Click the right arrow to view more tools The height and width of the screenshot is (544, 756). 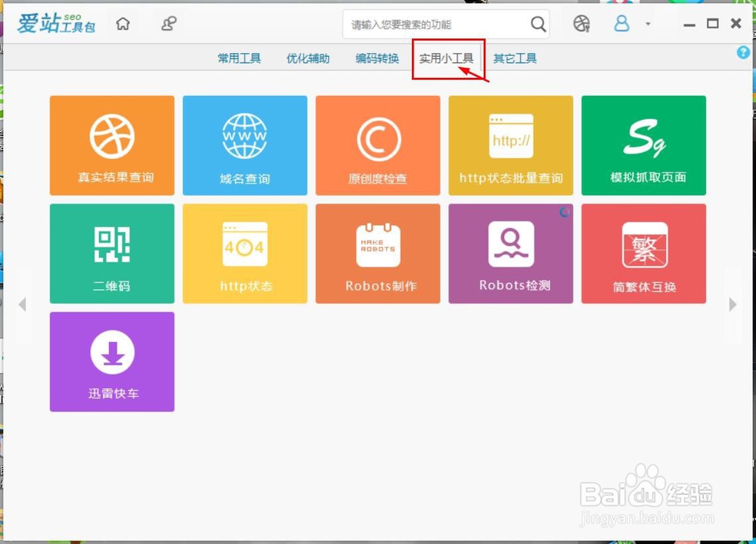click(732, 304)
